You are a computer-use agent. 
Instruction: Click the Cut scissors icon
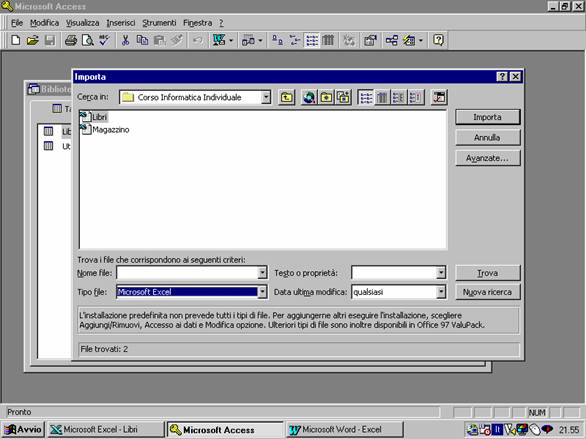click(x=125, y=40)
